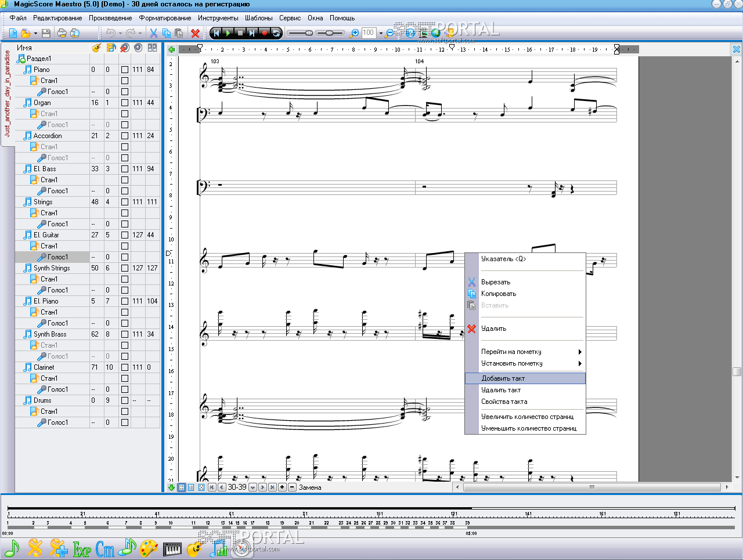Click 'Увеличить количество страниц' in the context menu
Image resolution: width=743 pixels, height=560 pixels.
point(525,417)
